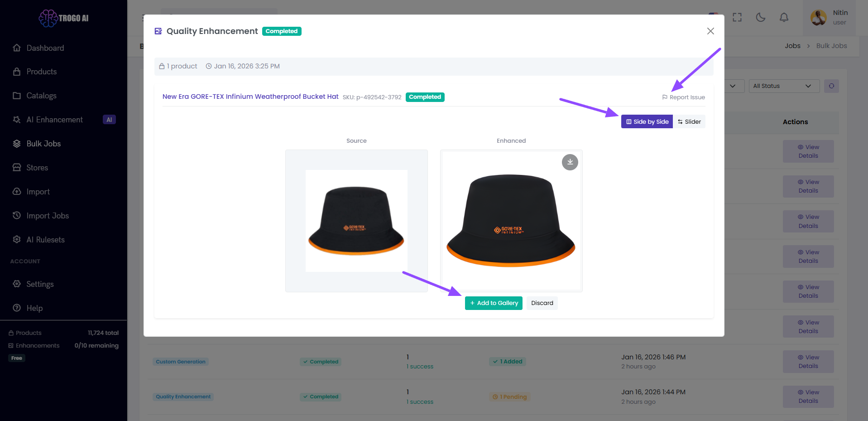Open the notifications bell
Image resolution: width=868 pixels, height=421 pixels.
coord(784,18)
